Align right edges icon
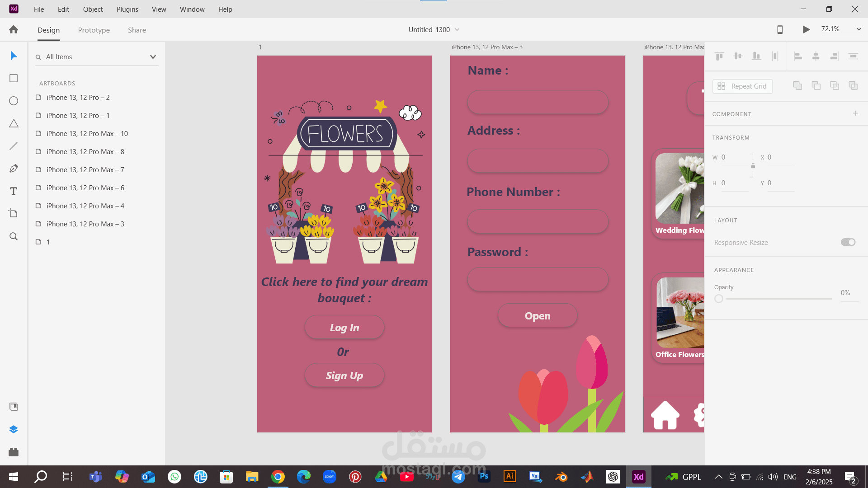The width and height of the screenshot is (868, 488). pos(835,56)
